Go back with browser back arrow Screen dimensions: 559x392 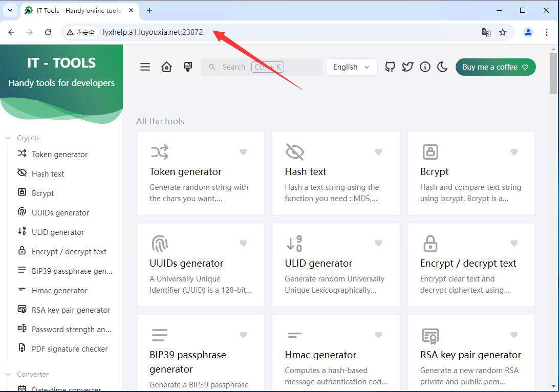click(11, 32)
